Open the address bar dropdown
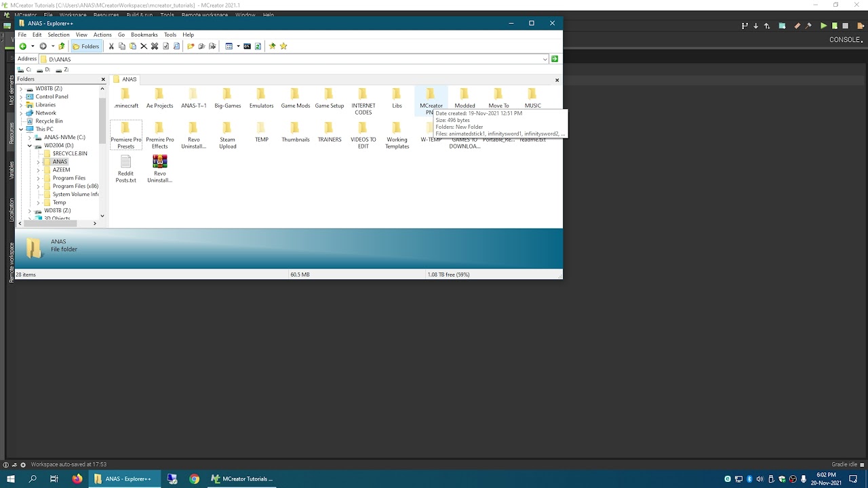This screenshot has width=868, height=488. (545, 59)
